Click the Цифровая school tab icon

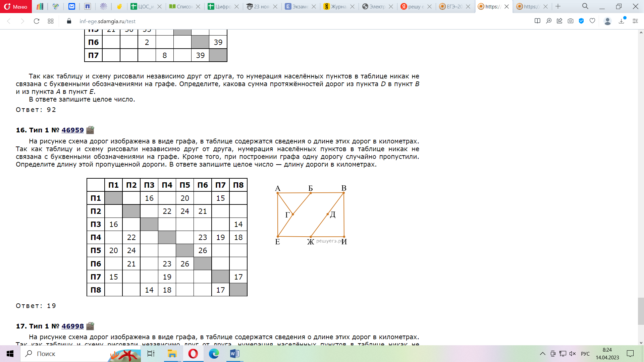[210, 6]
